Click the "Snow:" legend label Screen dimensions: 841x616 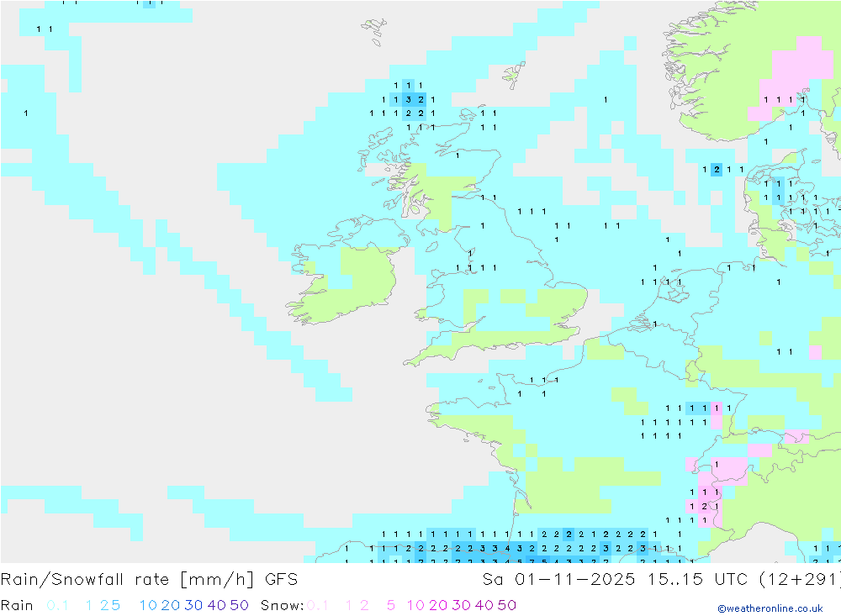(x=282, y=605)
